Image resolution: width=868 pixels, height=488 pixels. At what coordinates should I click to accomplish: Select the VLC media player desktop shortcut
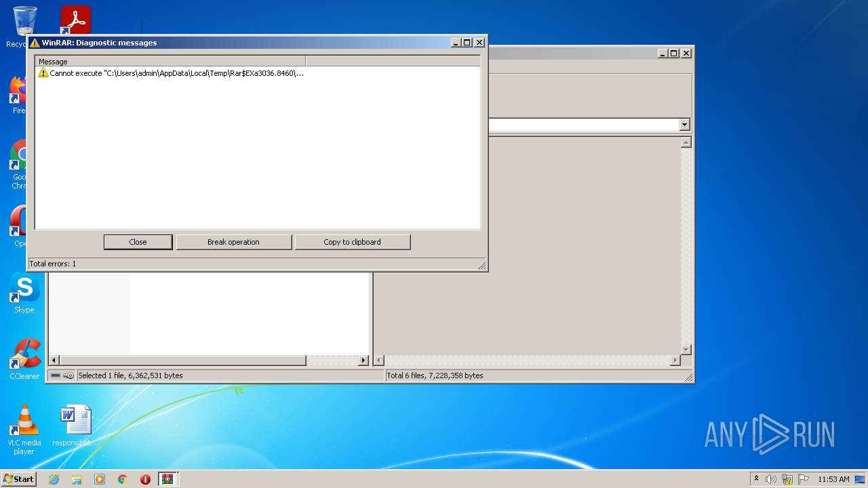[x=24, y=430]
